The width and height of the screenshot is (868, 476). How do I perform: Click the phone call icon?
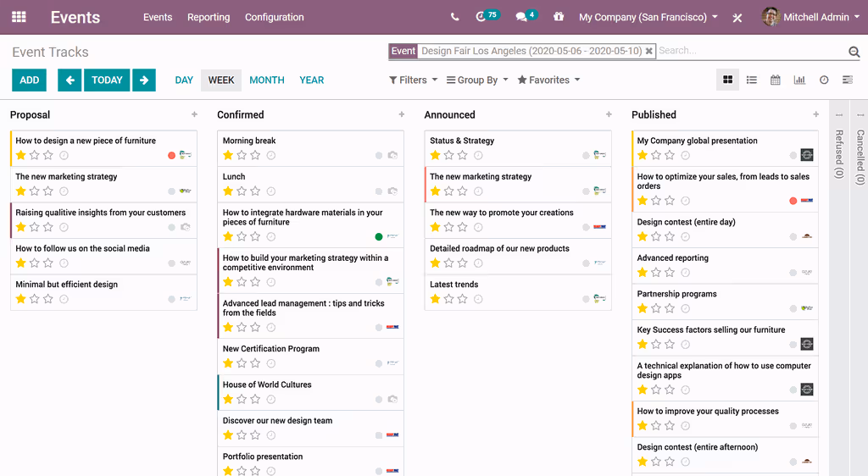(x=454, y=17)
